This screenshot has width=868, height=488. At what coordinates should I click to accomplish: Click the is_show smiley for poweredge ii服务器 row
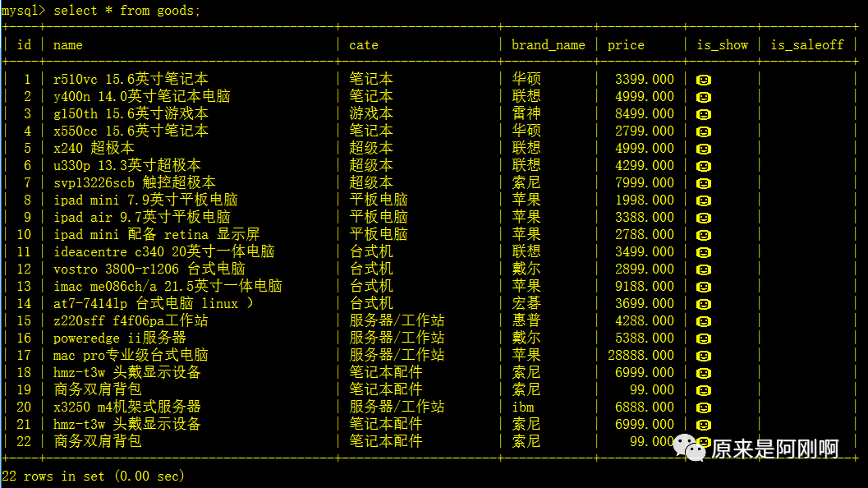click(704, 338)
